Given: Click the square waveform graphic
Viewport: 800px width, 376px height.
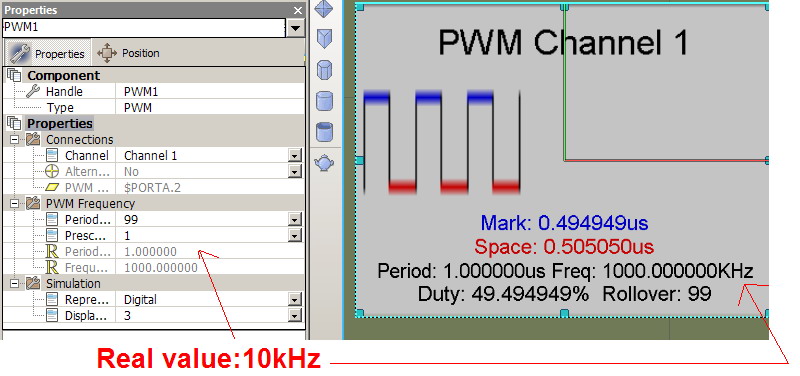Looking at the screenshot, I should click(x=442, y=142).
